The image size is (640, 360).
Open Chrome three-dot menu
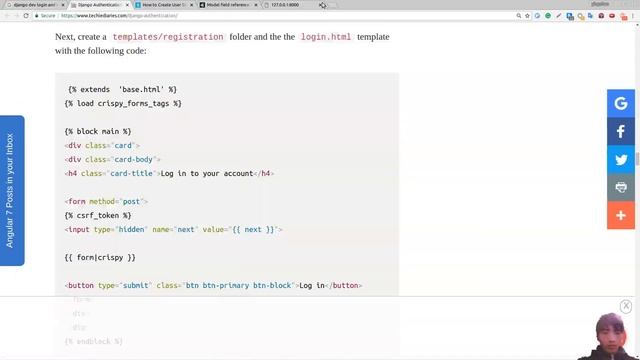[x=633, y=16]
